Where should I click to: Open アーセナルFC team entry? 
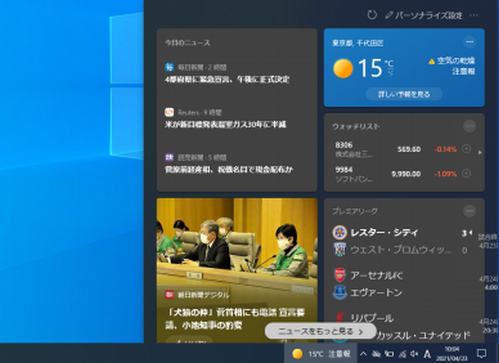(377, 275)
